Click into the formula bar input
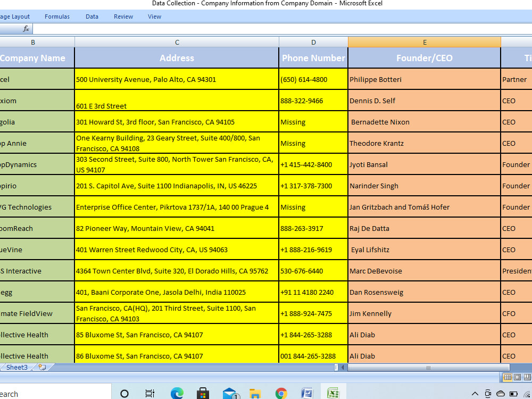 pyautogui.click(x=281, y=29)
